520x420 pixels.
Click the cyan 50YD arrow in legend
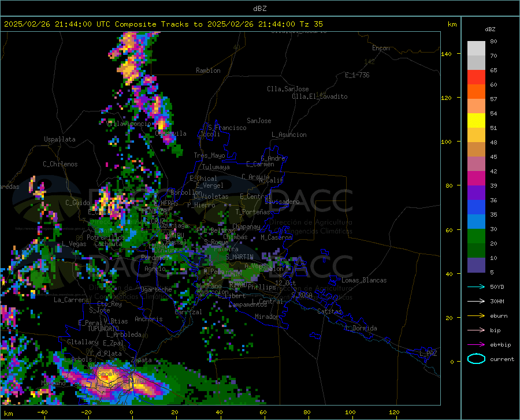(476, 287)
